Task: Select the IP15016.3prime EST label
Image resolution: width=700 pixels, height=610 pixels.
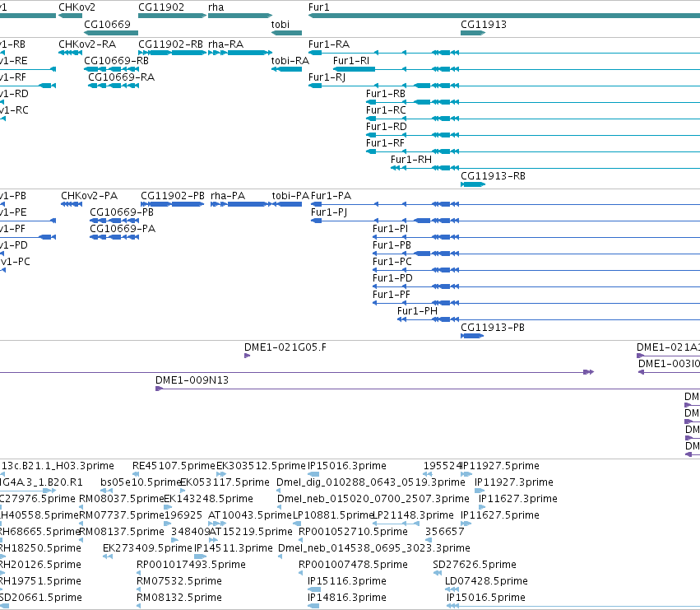Action: pos(347,466)
